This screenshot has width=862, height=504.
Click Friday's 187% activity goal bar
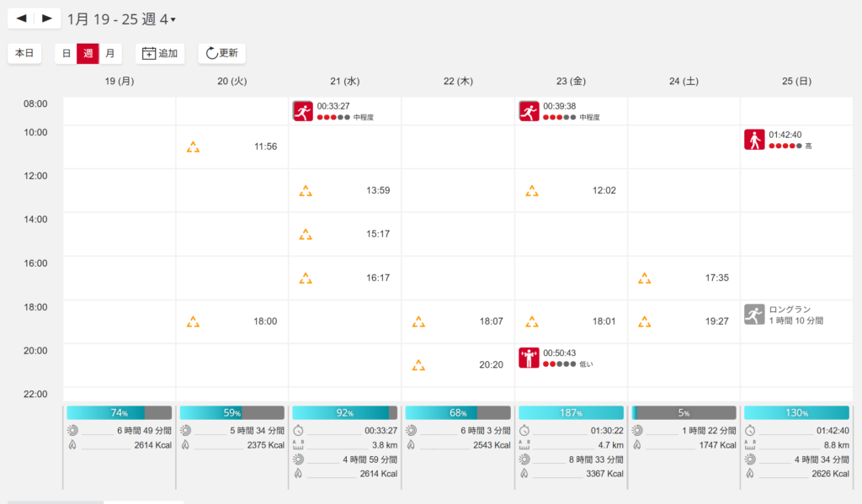(x=571, y=412)
